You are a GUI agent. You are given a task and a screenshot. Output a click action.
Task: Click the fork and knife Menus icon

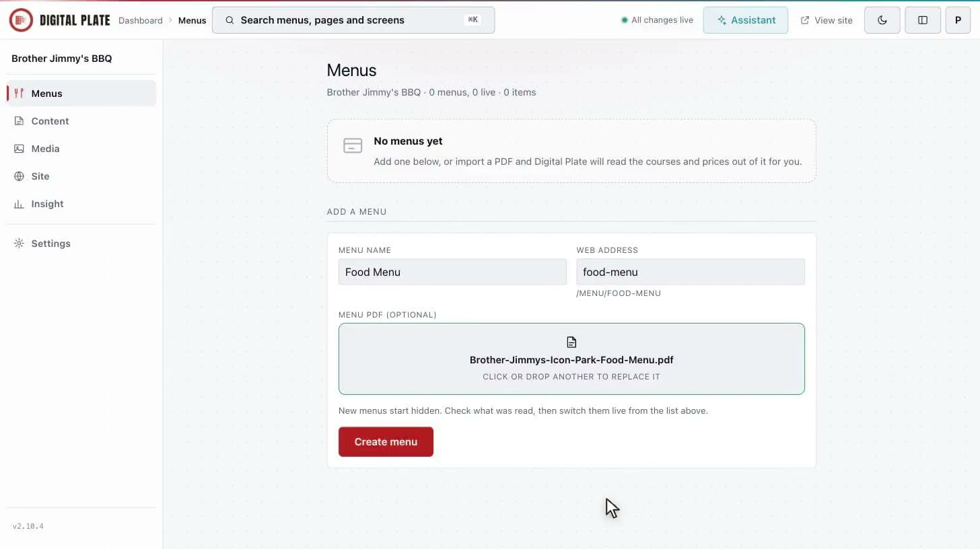pyautogui.click(x=19, y=94)
